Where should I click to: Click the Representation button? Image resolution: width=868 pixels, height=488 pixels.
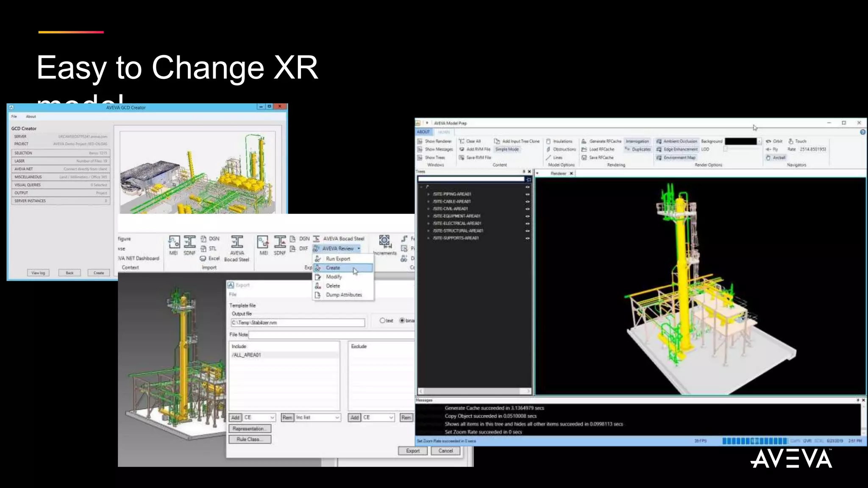coord(250,429)
